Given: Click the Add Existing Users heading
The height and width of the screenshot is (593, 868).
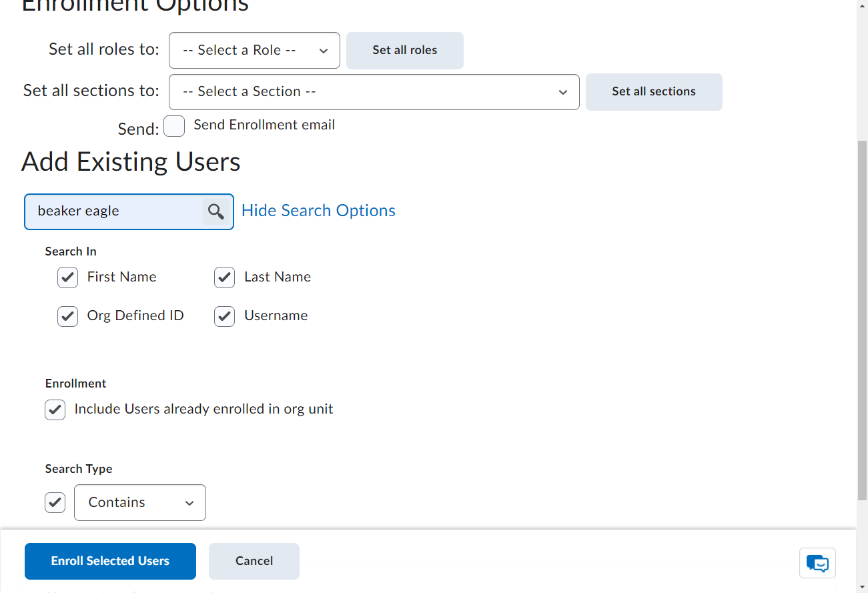Looking at the screenshot, I should point(131,162).
